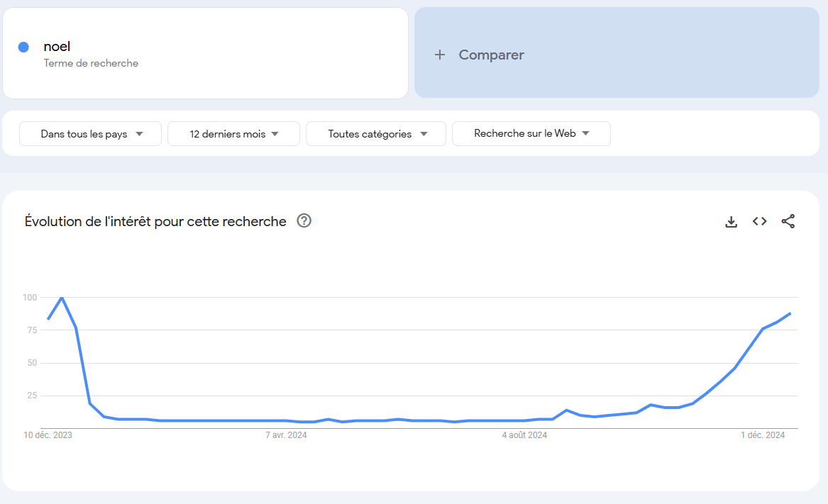Click the '1 déc. 2024' axis label
The image size is (828, 504).
763,435
